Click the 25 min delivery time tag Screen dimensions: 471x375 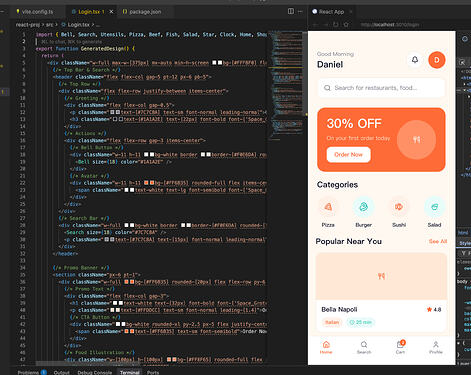point(360,322)
